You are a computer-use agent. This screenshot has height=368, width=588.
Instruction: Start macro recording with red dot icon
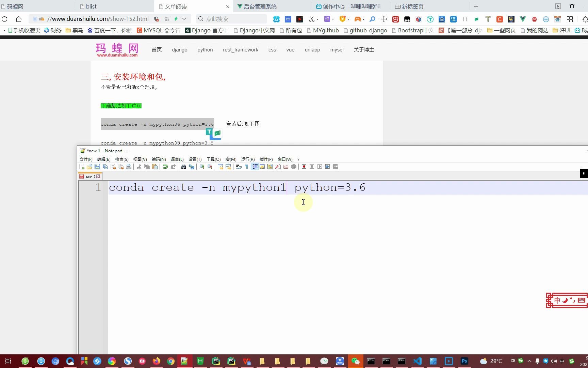pyautogui.click(x=304, y=167)
